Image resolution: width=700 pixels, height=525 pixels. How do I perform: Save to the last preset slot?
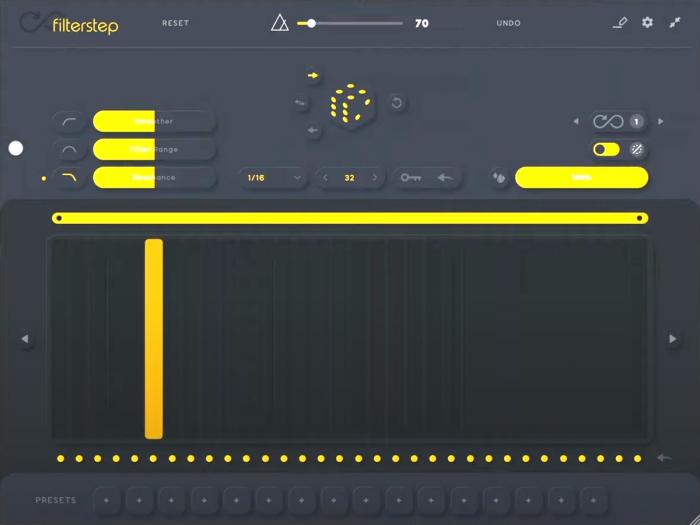point(594,500)
